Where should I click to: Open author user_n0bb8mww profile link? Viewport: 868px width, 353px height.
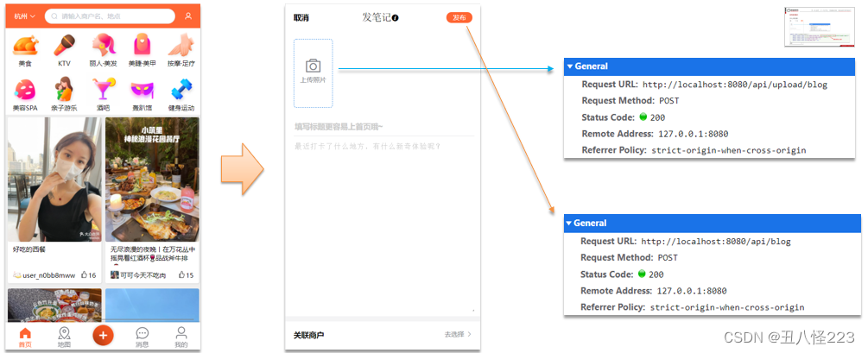(45, 275)
